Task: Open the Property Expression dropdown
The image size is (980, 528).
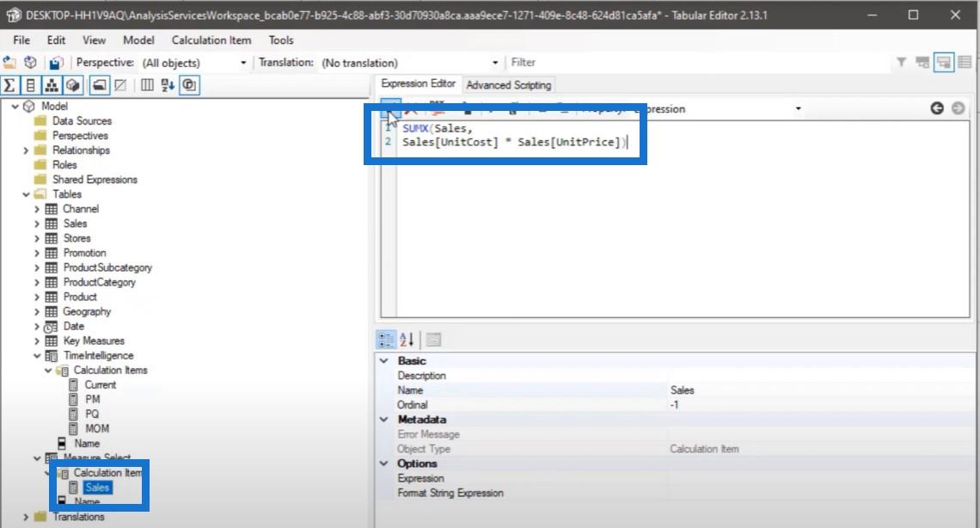Action: point(798,108)
